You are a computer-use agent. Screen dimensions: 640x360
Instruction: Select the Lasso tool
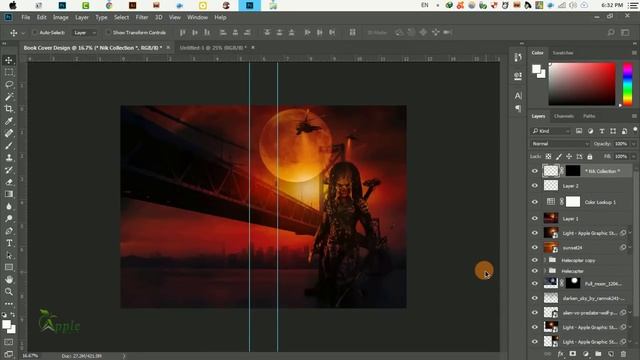point(9,84)
